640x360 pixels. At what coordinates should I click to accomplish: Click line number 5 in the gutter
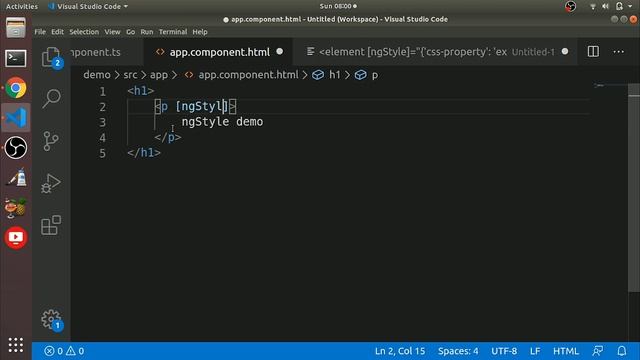(102, 153)
